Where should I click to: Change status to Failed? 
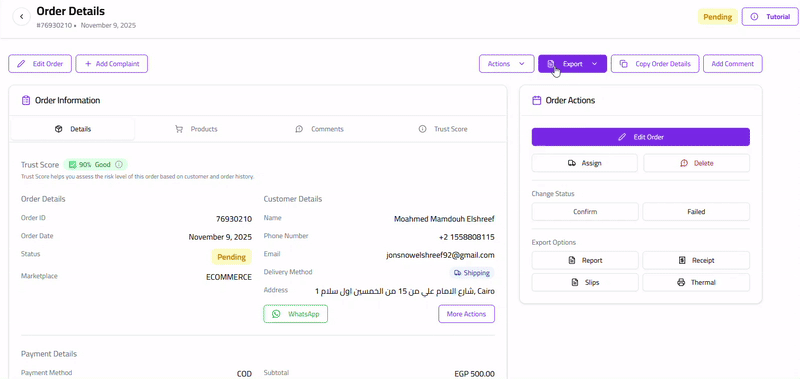696,212
